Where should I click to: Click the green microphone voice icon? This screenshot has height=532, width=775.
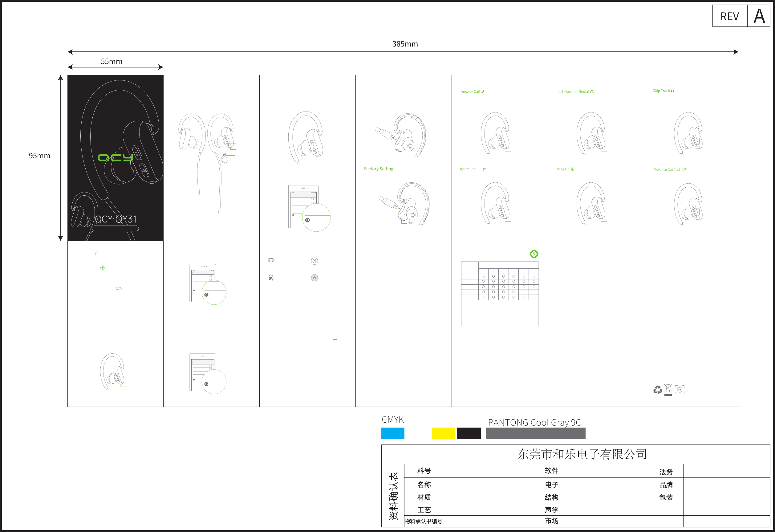point(103,267)
